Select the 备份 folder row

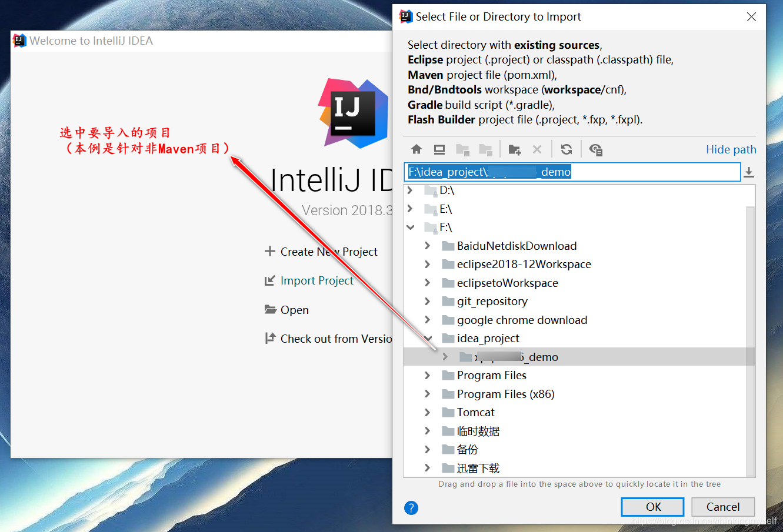tap(575, 449)
